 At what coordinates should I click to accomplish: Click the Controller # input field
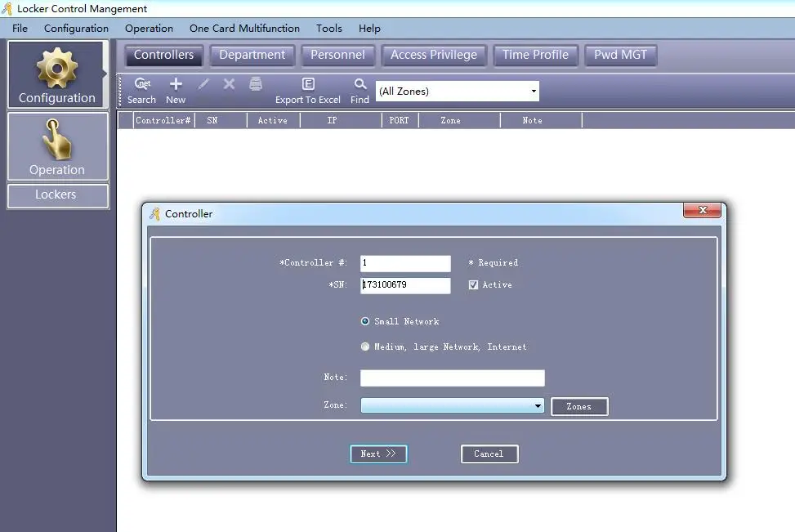(x=405, y=263)
